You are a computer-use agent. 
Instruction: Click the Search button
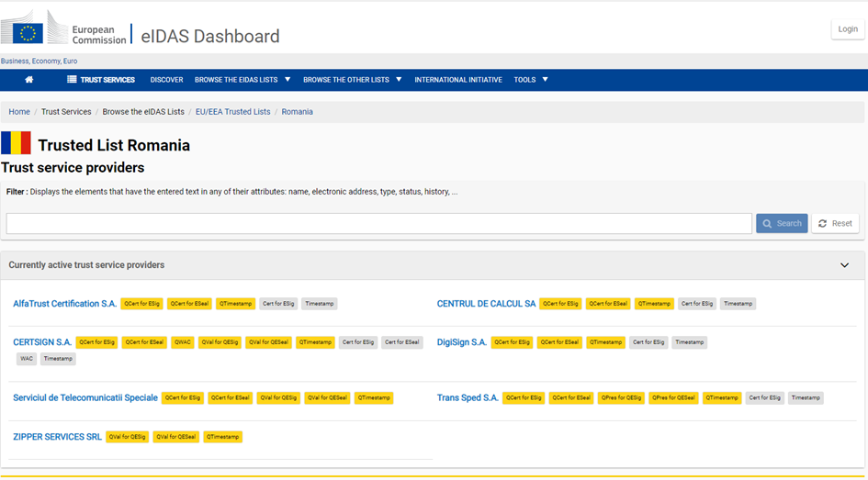click(782, 223)
